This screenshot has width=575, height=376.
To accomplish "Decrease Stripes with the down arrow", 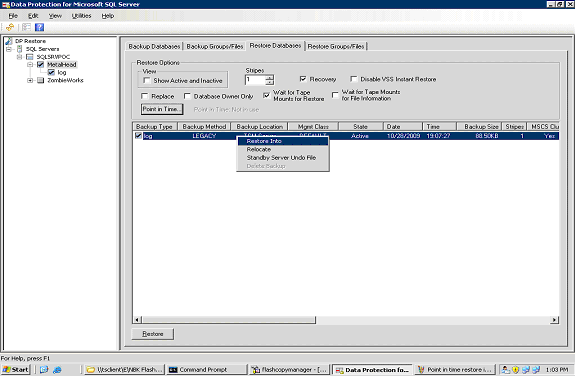I will (270, 83).
